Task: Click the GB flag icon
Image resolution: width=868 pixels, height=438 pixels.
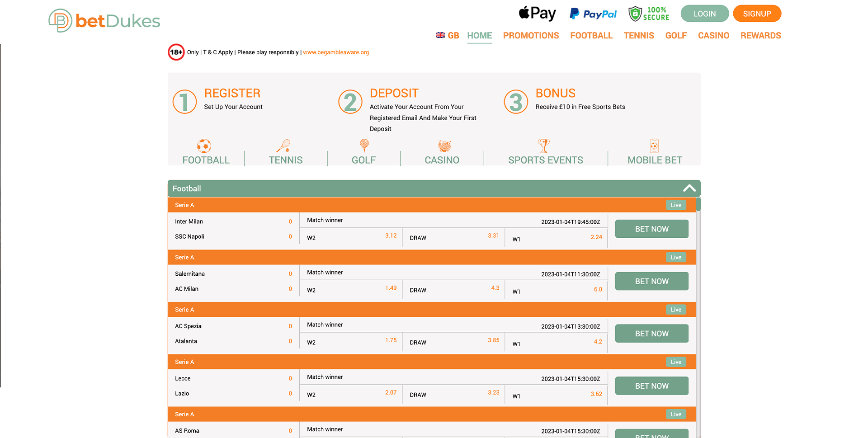Action: [x=440, y=35]
